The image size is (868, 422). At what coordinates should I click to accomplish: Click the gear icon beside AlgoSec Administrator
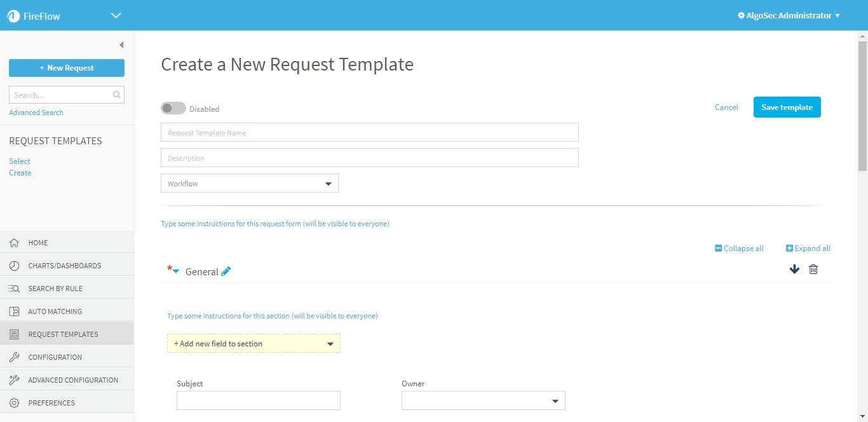(x=741, y=16)
